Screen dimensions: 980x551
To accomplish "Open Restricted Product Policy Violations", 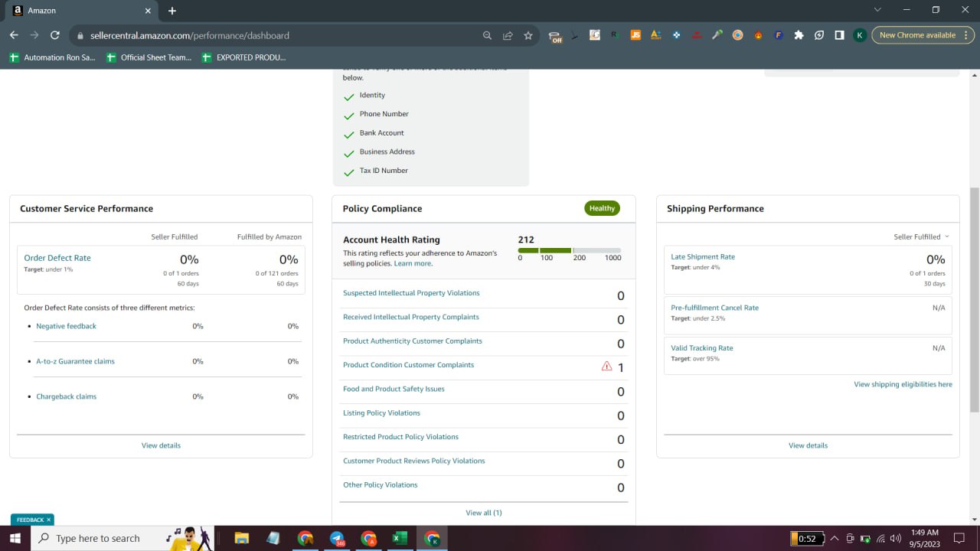I will [400, 437].
